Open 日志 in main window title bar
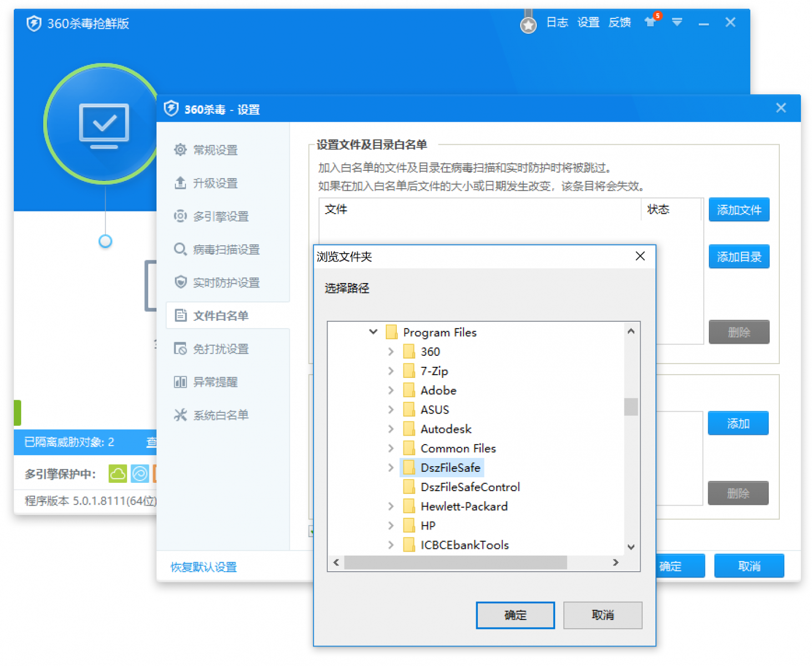Viewport: 812px width, 666px height. point(557,22)
